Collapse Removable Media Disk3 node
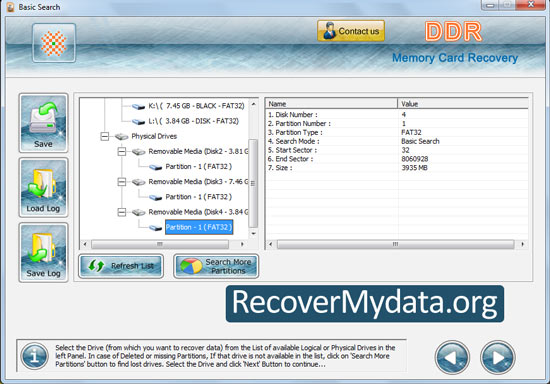This screenshot has height=384, width=550. tap(122, 182)
